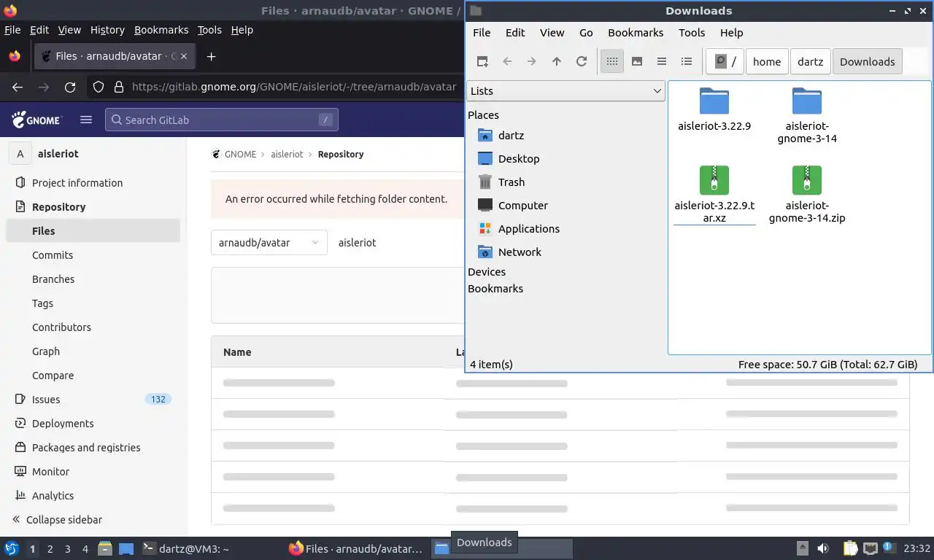Open a new Firefox tab

(211, 56)
